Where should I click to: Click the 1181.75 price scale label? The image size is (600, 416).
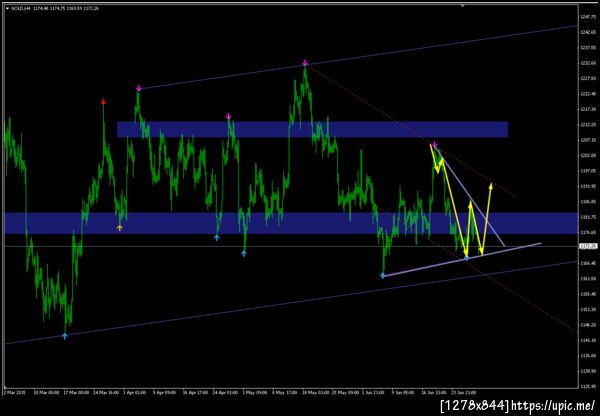[x=588, y=217]
